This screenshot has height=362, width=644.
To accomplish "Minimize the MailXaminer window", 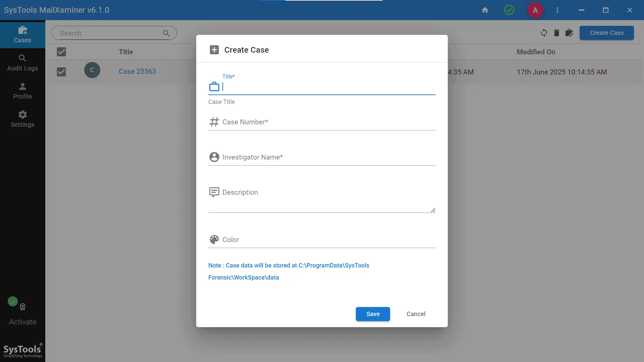I will tap(582, 10).
